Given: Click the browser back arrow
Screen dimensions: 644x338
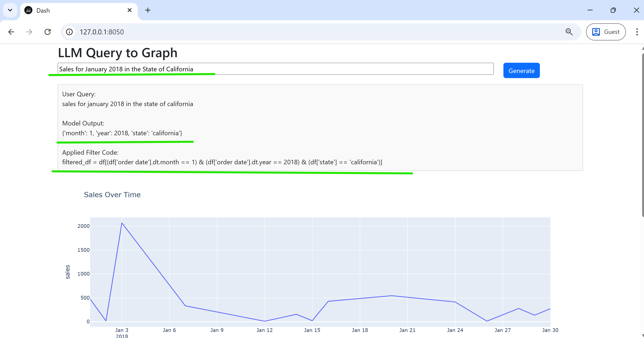Looking at the screenshot, I should click(11, 32).
